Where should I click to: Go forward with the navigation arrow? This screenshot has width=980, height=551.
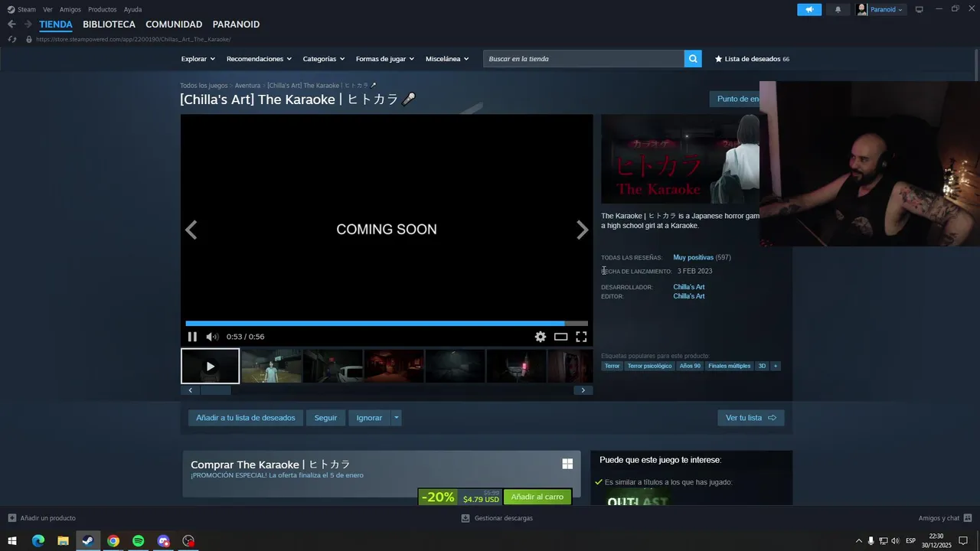[28, 24]
